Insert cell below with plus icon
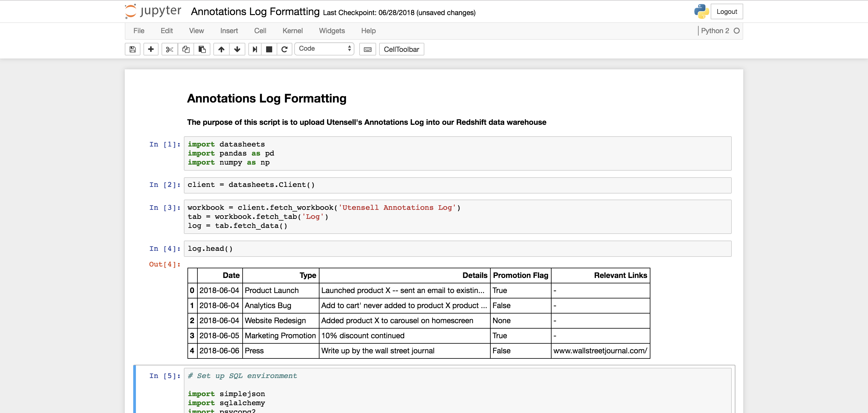Image resolution: width=868 pixels, height=413 pixels. click(x=151, y=49)
